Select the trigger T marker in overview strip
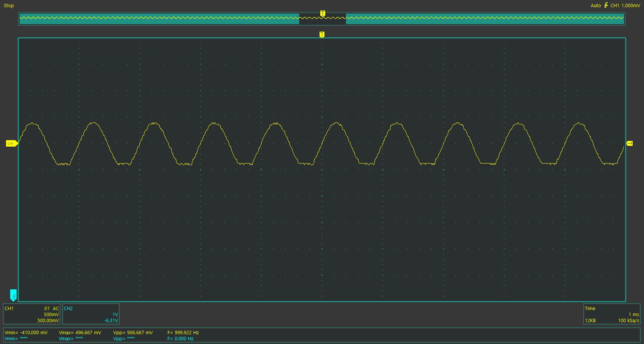Viewport: 644px width, 344px height. pyautogui.click(x=323, y=14)
